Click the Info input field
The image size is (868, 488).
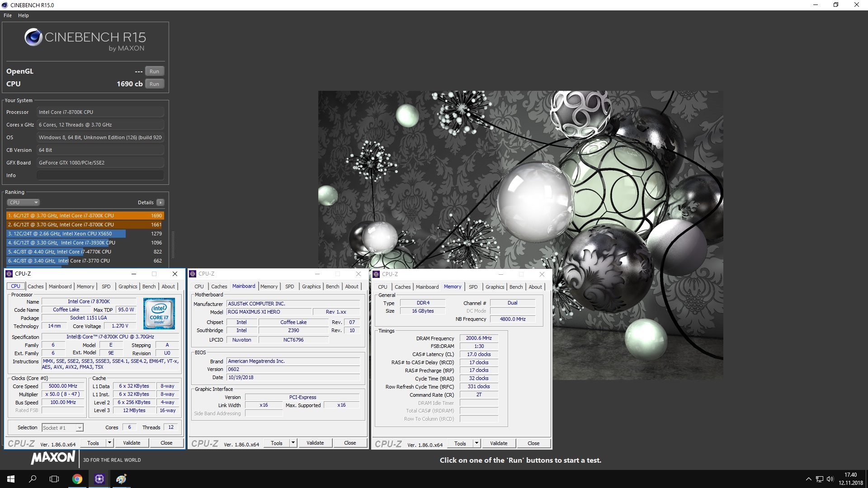point(100,175)
